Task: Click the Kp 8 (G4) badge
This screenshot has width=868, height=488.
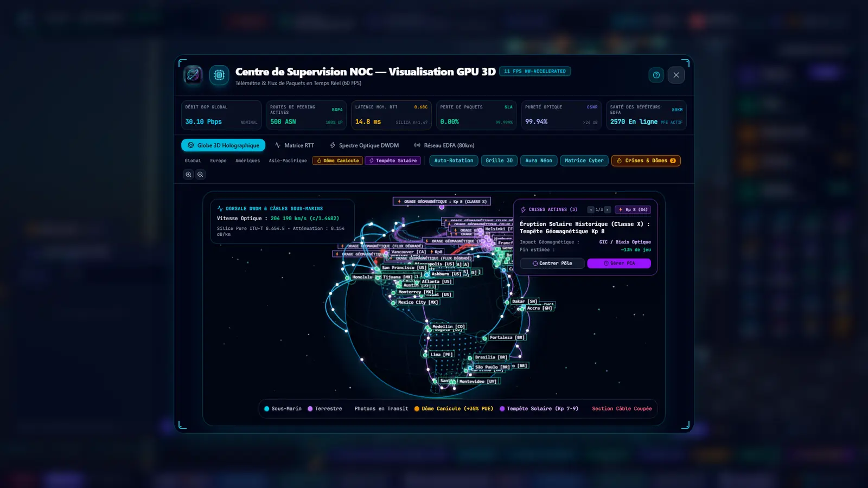Action: 633,209
